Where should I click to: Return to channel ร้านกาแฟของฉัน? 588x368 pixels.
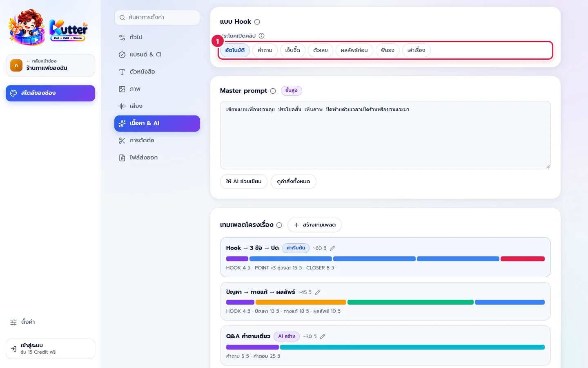(50, 65)
